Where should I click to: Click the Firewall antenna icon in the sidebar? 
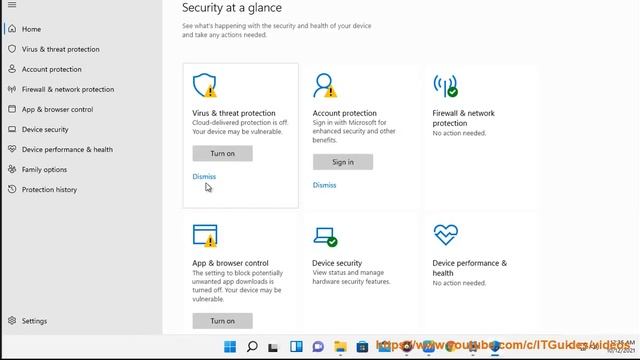click(x=12, y=89)
